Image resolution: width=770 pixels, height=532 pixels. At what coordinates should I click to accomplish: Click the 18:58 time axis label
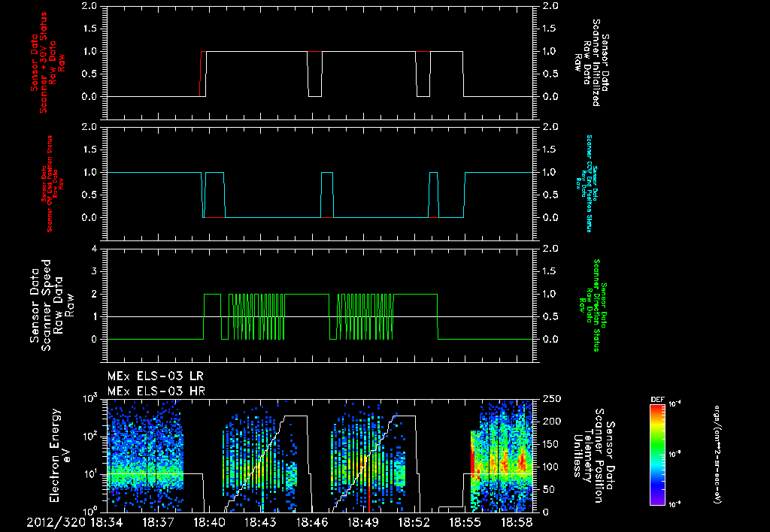pos(517,523)
